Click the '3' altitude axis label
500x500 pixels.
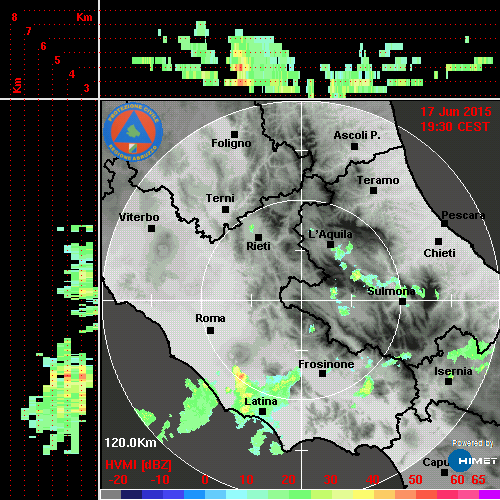tap(86, 88)
